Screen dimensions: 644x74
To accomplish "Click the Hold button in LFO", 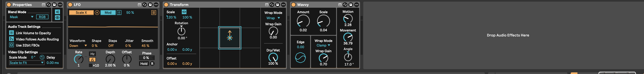I will [x=144, y=64].
